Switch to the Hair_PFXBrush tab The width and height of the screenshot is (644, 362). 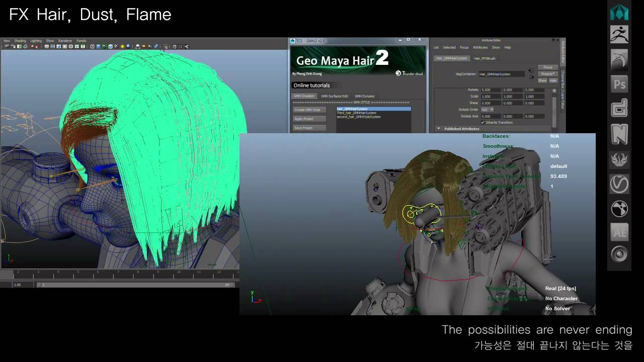[485, 58]
